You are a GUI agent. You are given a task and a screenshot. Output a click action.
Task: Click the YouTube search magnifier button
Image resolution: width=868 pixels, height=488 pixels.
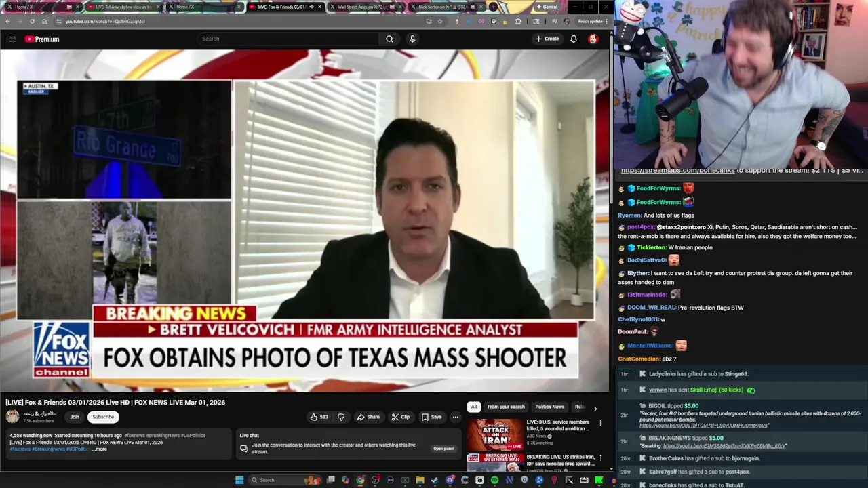tap(389, 39)
